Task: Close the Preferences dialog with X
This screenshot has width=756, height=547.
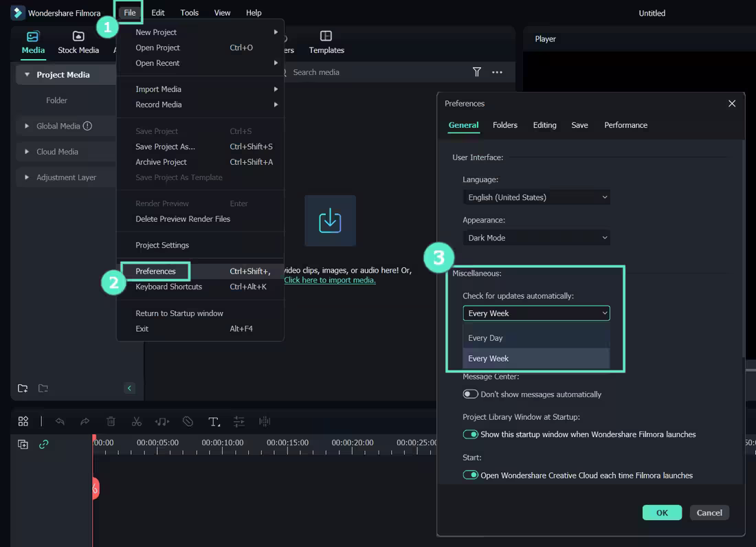Action: click(732, 104)
